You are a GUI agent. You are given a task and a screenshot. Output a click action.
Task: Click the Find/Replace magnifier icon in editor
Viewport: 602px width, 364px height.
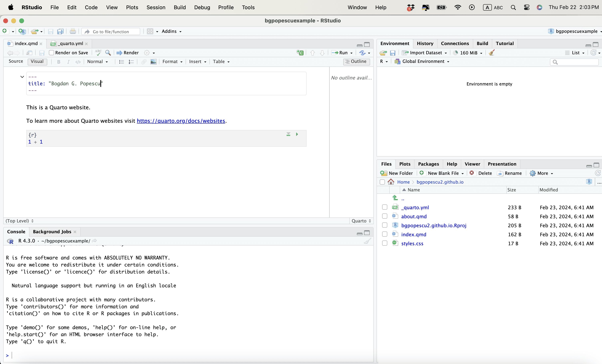(x=108, y=53)
